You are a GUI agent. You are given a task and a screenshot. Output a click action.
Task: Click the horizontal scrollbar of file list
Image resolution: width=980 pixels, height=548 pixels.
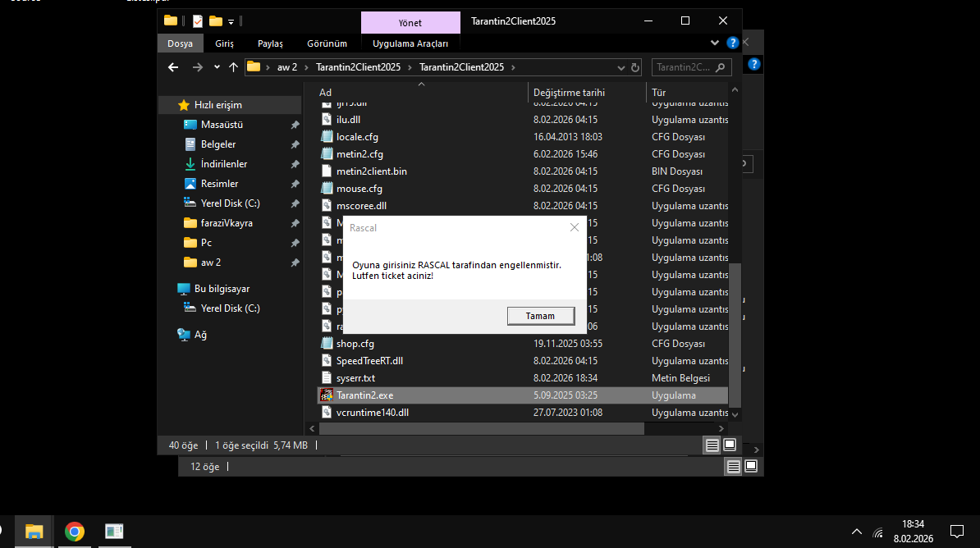click(x=481, y=429)
